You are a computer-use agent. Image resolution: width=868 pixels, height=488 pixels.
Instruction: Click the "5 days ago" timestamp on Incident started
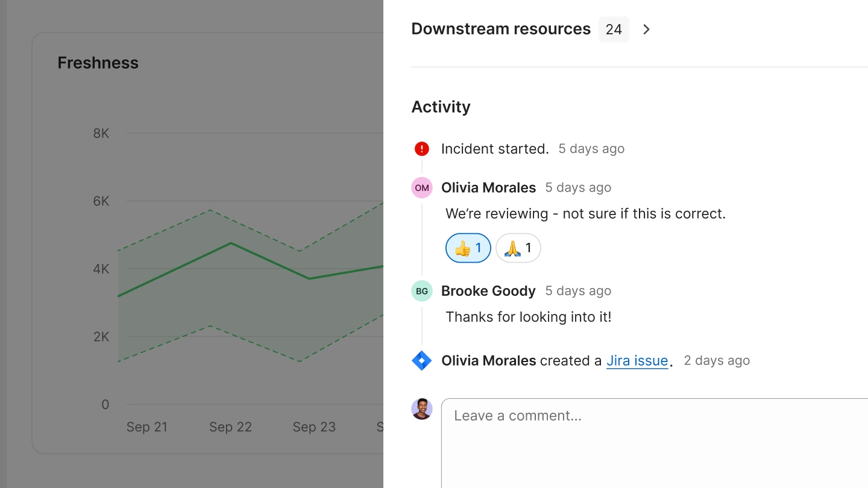click(591, 149)
